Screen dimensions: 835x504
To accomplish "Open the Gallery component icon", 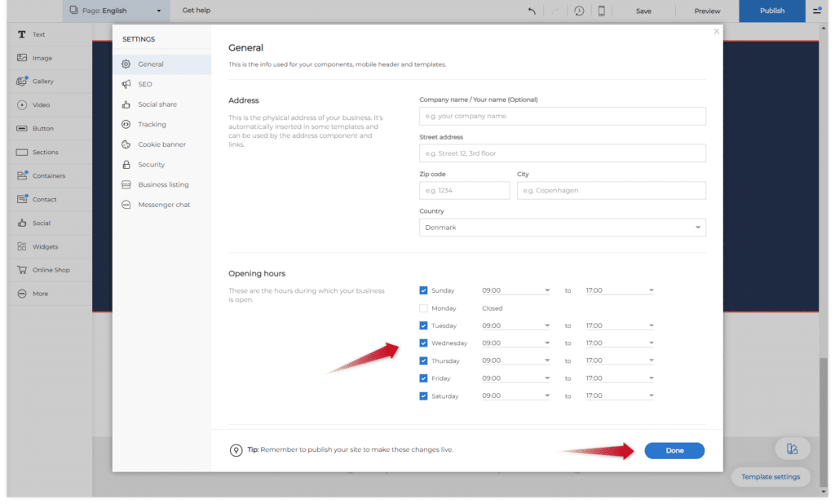I will point(23,82).
